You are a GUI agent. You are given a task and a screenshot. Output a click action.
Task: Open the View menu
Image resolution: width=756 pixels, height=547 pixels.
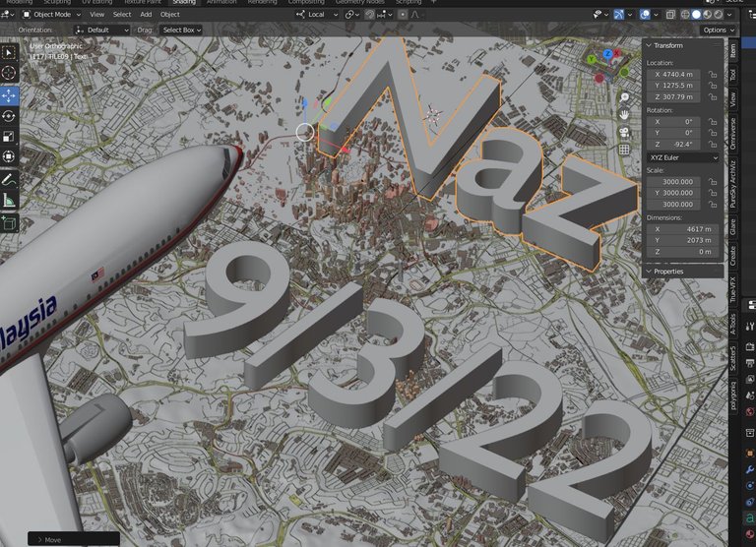click(x=96, y=15)
